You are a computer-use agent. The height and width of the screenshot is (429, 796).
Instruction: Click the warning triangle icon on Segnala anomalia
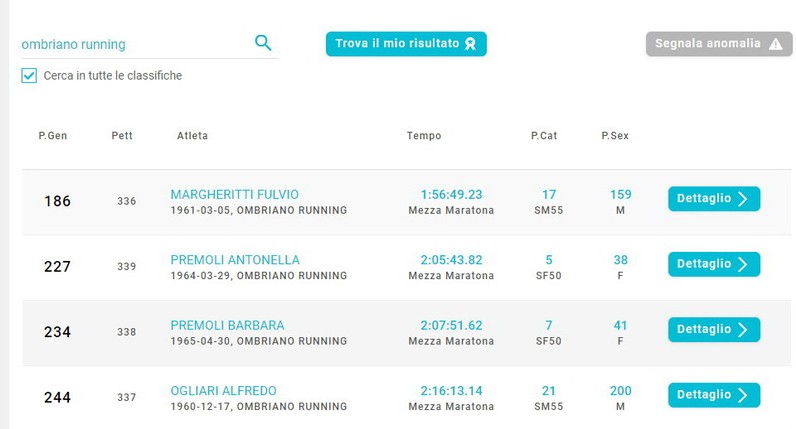[776, 44]
